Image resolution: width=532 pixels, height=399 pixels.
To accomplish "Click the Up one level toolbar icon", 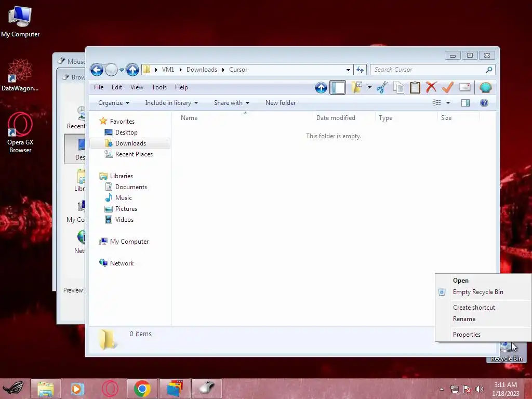I will [x=321, y=87].
